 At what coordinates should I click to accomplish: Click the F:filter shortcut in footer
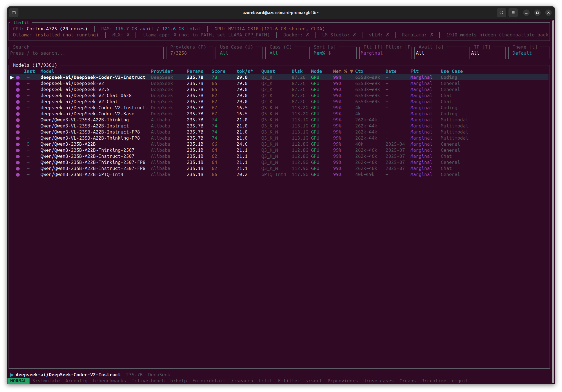coord(289,381)
